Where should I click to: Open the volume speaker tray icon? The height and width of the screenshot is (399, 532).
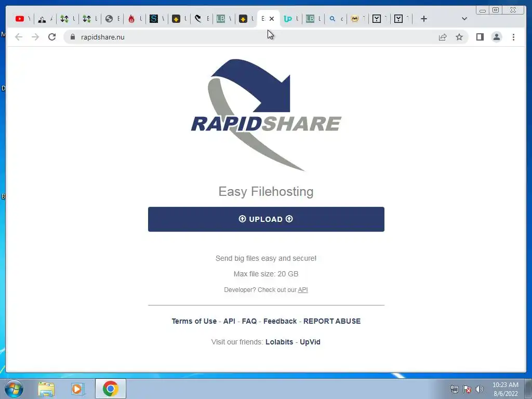(x=480, y=389)
